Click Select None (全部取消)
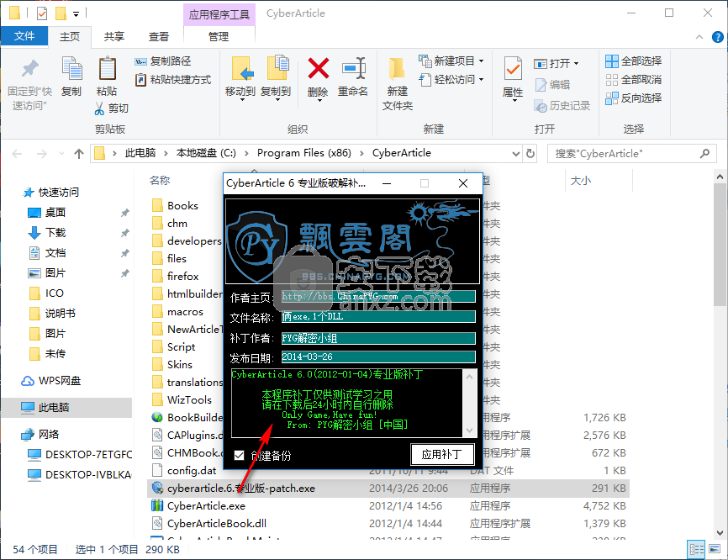The image size is (728, 560). click(x=634, y=79)
